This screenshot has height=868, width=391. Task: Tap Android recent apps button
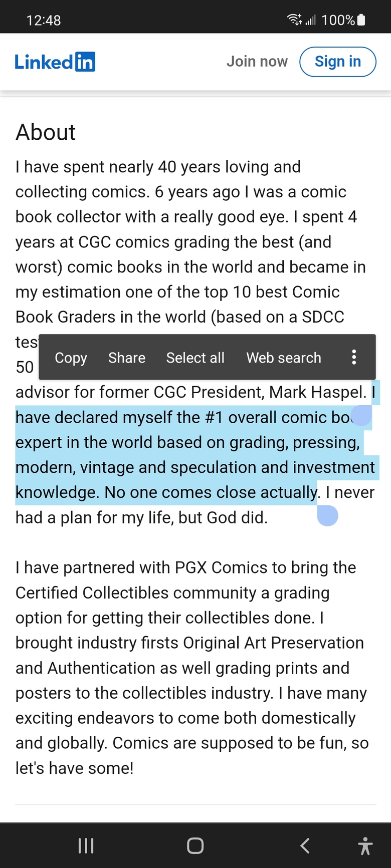pyautogui.click(x=86, y=846)
